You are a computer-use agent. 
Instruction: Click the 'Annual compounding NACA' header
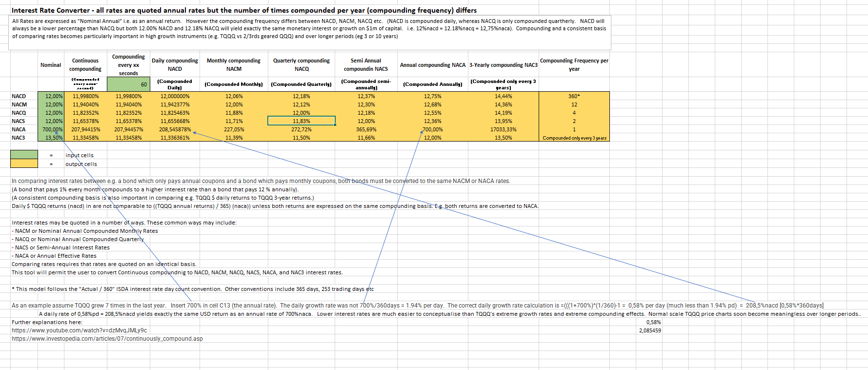(x=433, y=65)
